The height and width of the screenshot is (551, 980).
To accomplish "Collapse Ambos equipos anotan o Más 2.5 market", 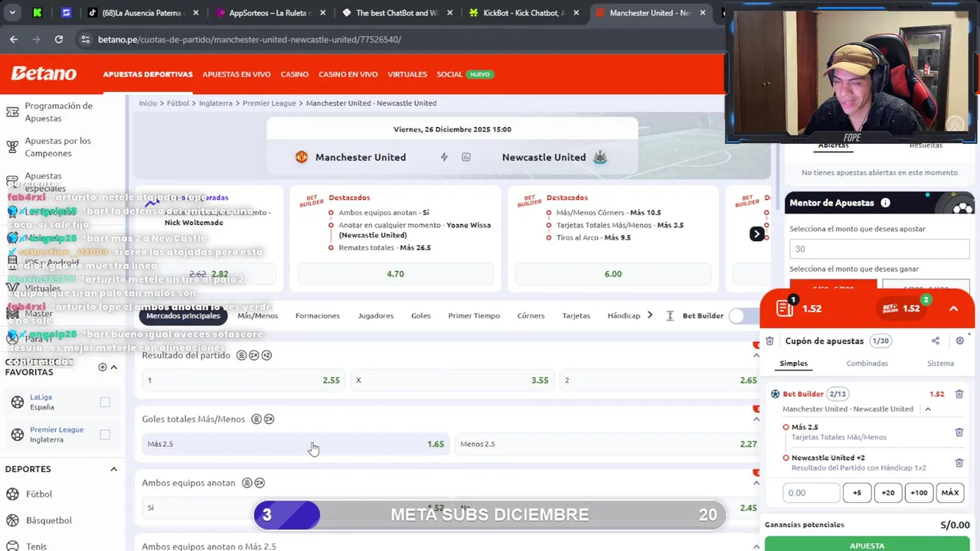I will 756,546.
